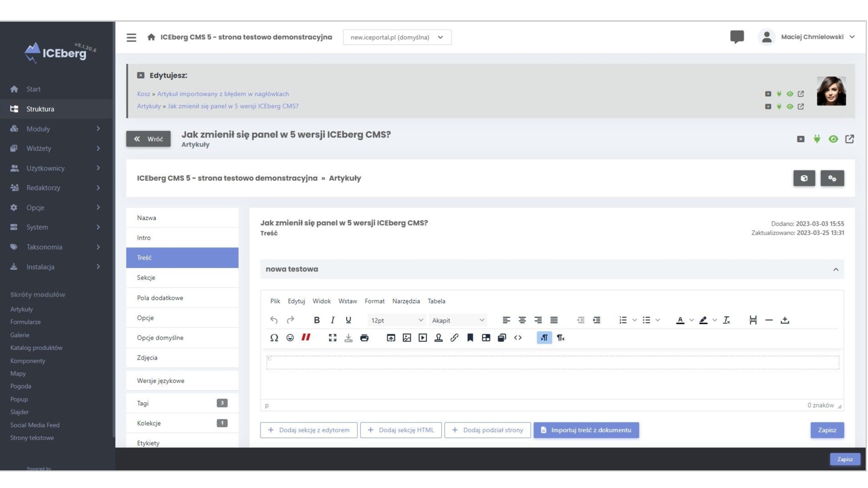This screenshot has width=868, height=488.
Task: Align text right
Action: click(538, 320)
